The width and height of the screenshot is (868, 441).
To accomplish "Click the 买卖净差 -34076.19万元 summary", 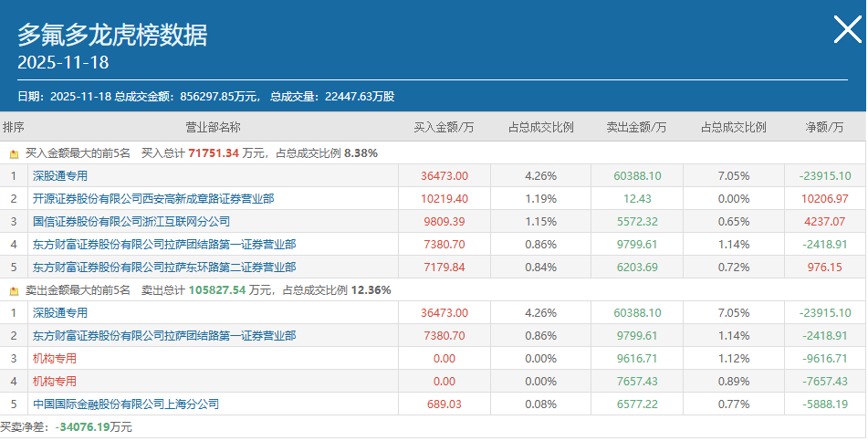I will point(67,427).
